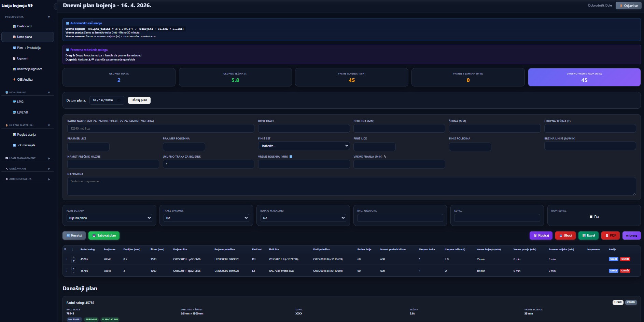This screenshot has width=644, height=322.
Task: Click the Radni nalog input field
Action: [x=161, y=129]
